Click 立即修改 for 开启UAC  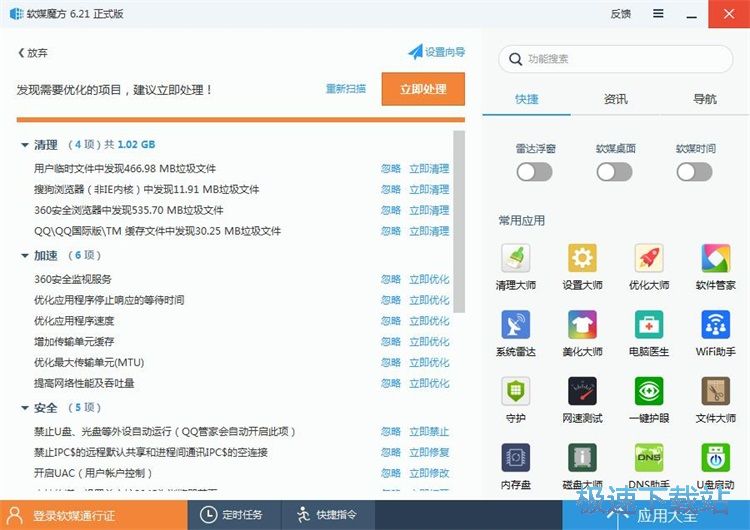(429, 473)
